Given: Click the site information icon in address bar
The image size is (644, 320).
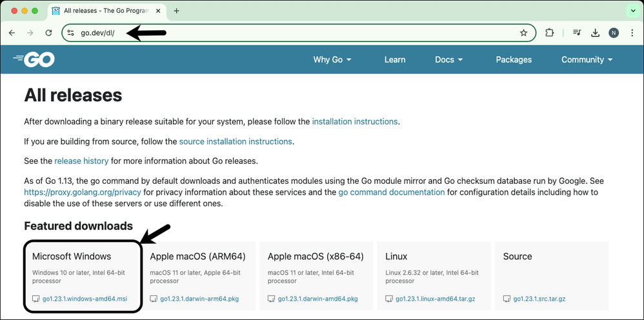Looking at the screenshot, I should (x=70, y=33).
